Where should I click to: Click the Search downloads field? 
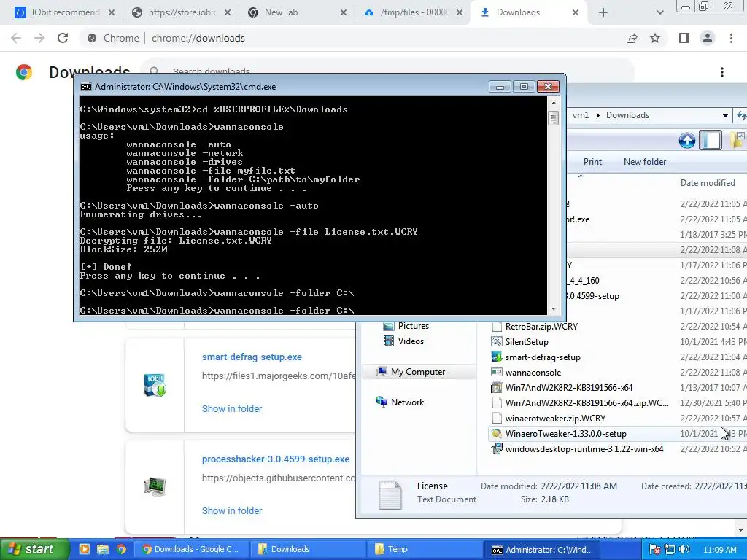388,71
